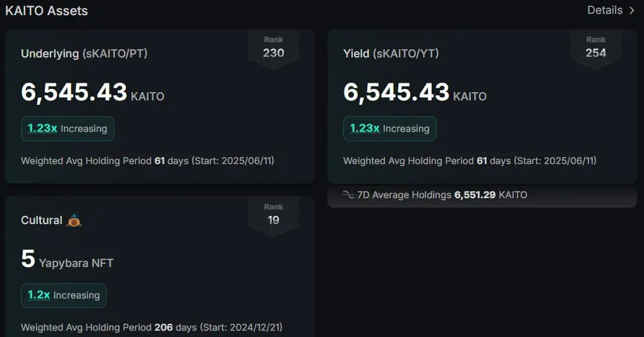
Task: Click the Rank 254 badge
Action: pyautogui.click(x=595, y=49)
